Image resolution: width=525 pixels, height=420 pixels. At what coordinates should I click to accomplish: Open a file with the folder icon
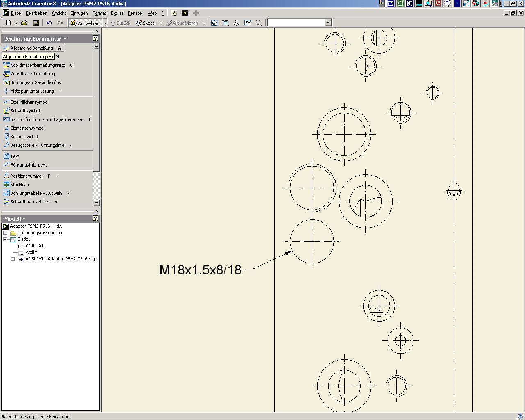coord(25,23)
